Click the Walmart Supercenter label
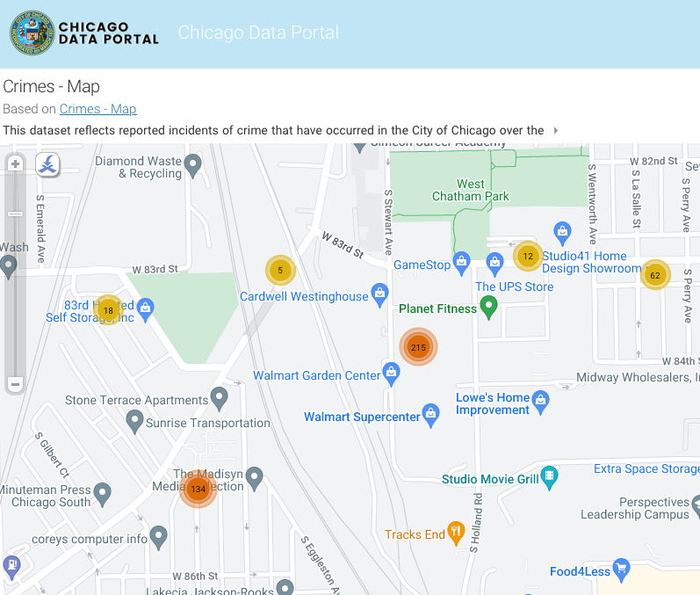700x595 pixels. point(362,417)
